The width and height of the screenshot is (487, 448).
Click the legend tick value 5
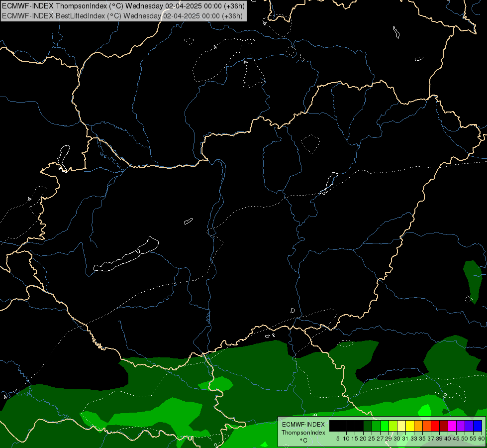coord(338,439)
